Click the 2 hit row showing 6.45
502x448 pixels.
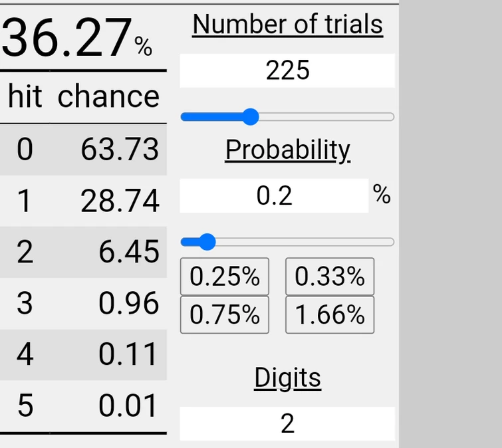click(83, 252)
